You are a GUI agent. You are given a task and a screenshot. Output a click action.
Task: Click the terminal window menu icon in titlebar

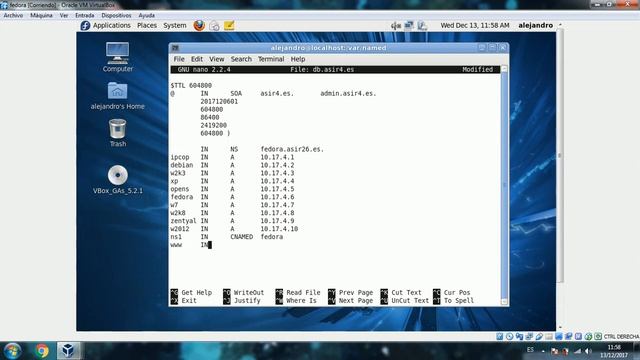[175, 48]
